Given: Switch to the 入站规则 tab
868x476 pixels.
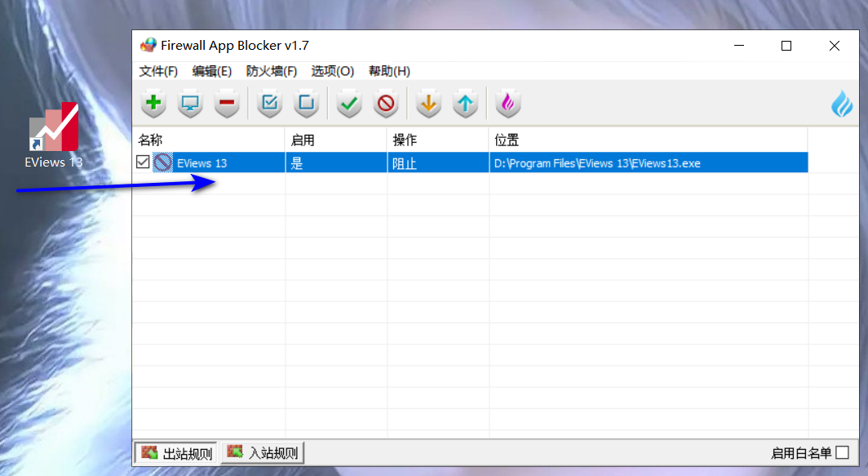Looking at the screenshot, I should [263, 452].
